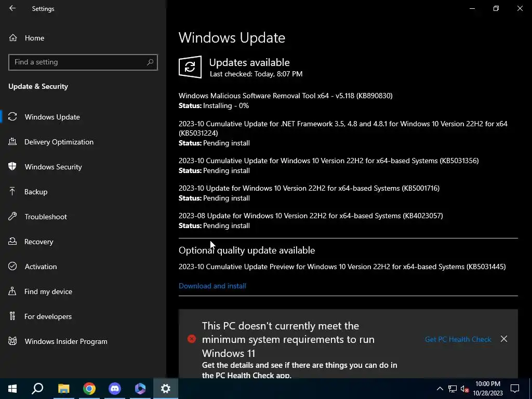Select the Windows Update sync icon in sidebar
Image resolution: width=532 pixels, height=399 pixels.
point(12,117)
